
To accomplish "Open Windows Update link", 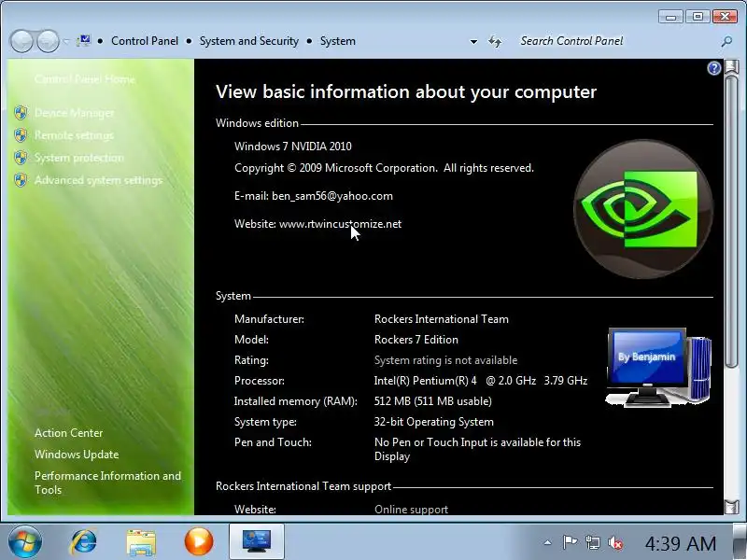I will click(77, 455).
